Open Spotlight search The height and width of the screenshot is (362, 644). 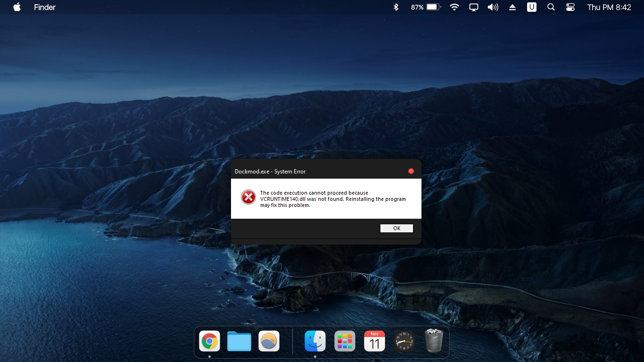click(x=551, y=7)
